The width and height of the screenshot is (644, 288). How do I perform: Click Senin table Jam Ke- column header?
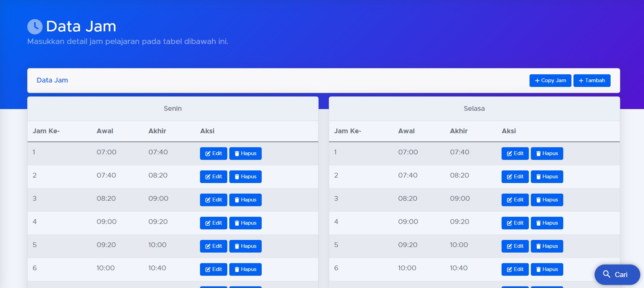pos(46,131)
